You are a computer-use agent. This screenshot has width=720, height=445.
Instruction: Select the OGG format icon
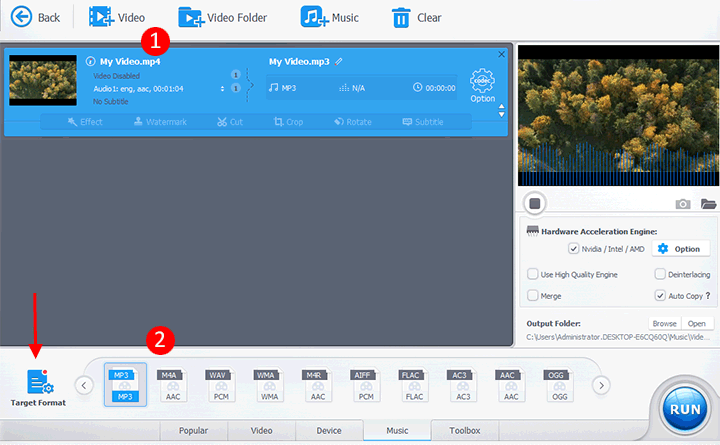click(558, 385)
